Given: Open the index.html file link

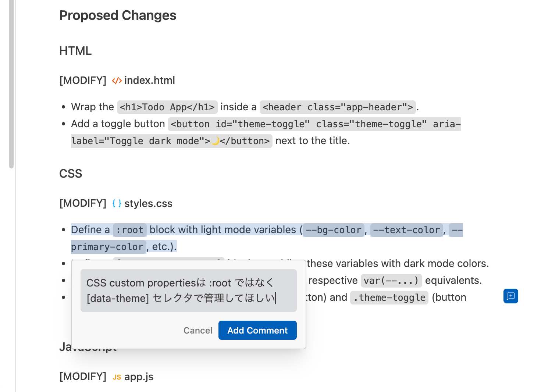Looking at the screenshot, I should click(x=149, y=81).
